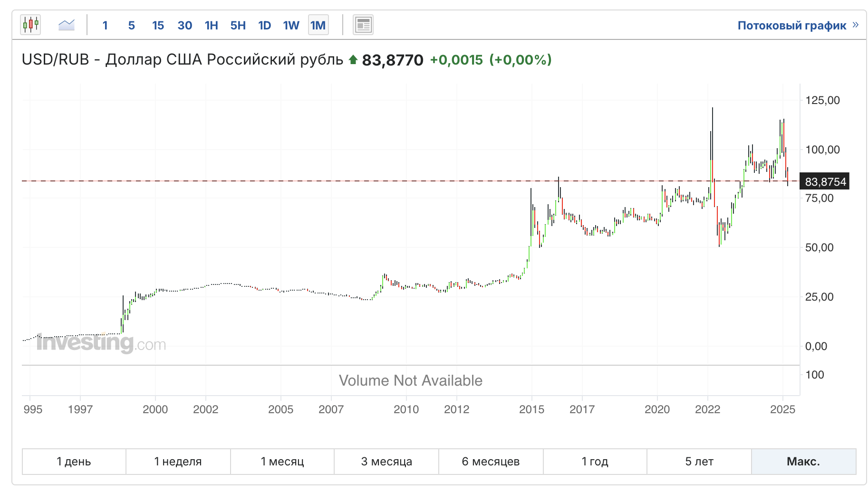This screenshot has height=492, width=868.
Task: Choose the 1W timeframe
Action: pos(291,25)
